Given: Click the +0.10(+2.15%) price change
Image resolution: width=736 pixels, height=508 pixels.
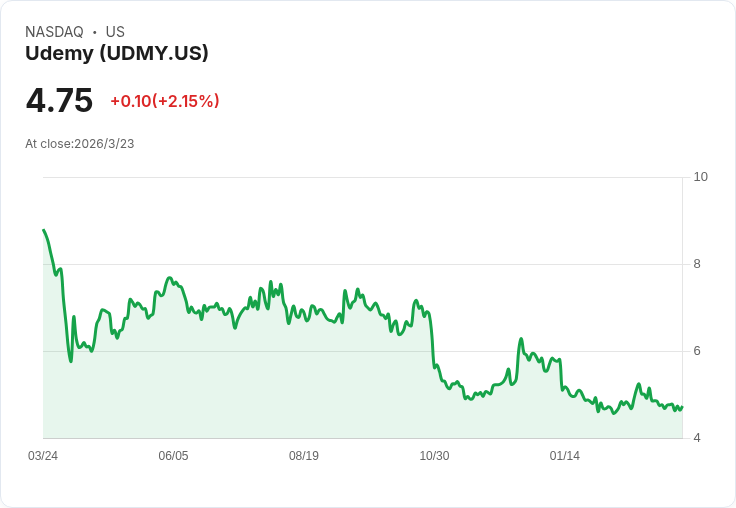Looking at the screenshot, I should [165, 101].
